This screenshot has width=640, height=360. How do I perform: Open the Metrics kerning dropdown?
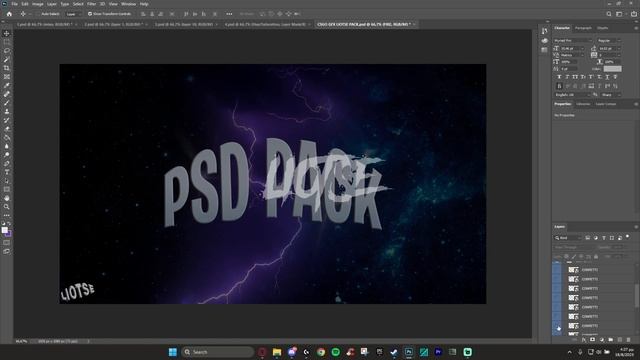click(573, 55)
